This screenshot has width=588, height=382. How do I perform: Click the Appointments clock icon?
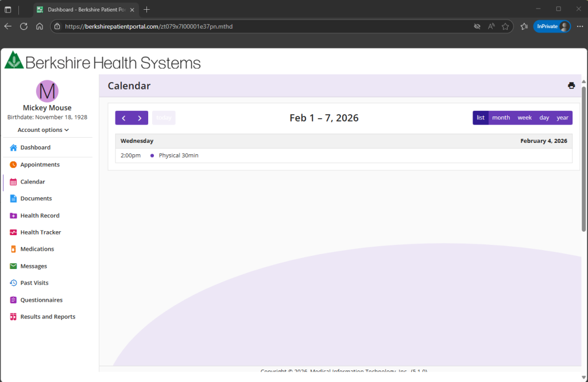(13, 165)
